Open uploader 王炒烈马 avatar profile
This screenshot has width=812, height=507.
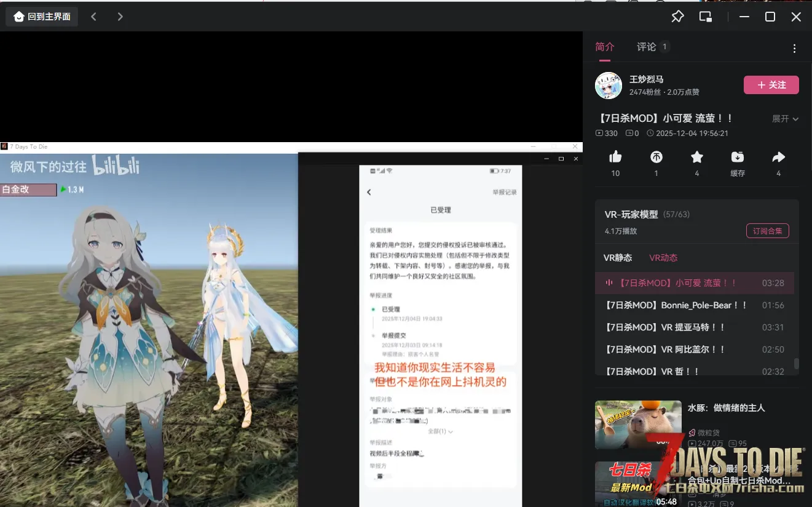tap(609, 86)
